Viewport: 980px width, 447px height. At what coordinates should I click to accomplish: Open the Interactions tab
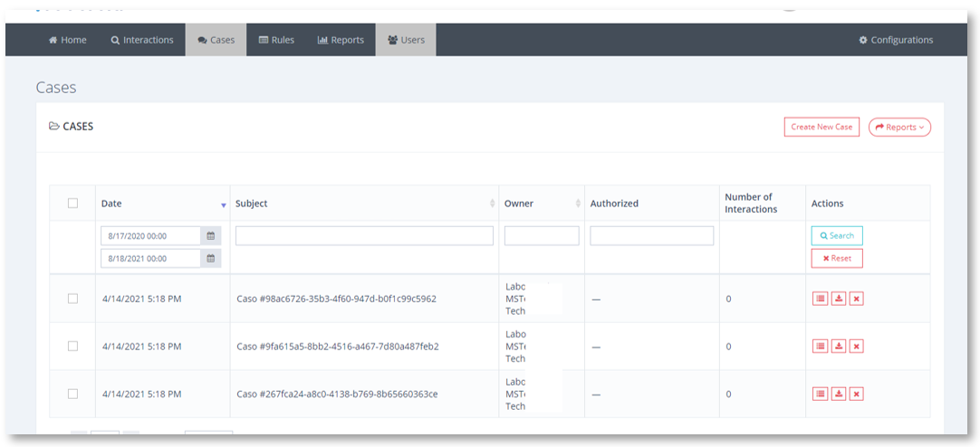coord(142,40)
